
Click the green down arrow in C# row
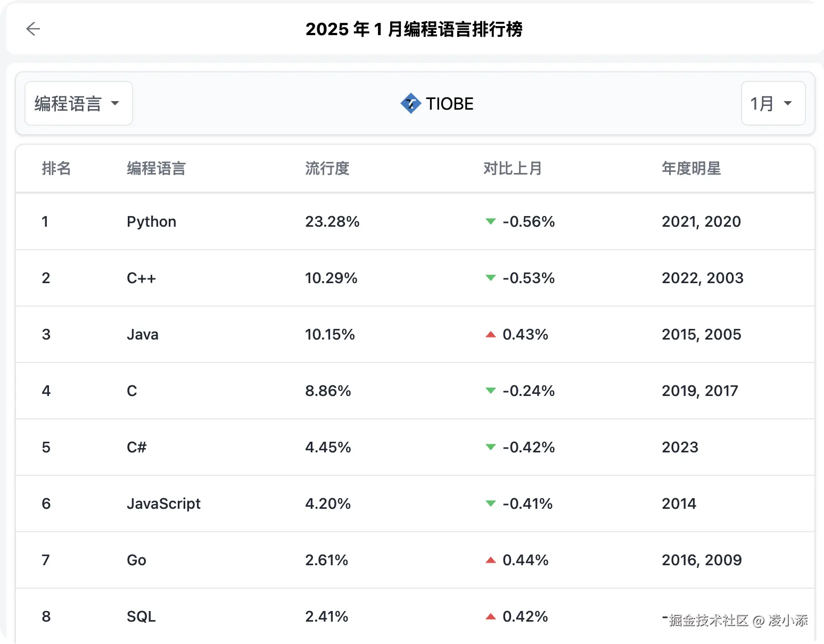[491, 447]
